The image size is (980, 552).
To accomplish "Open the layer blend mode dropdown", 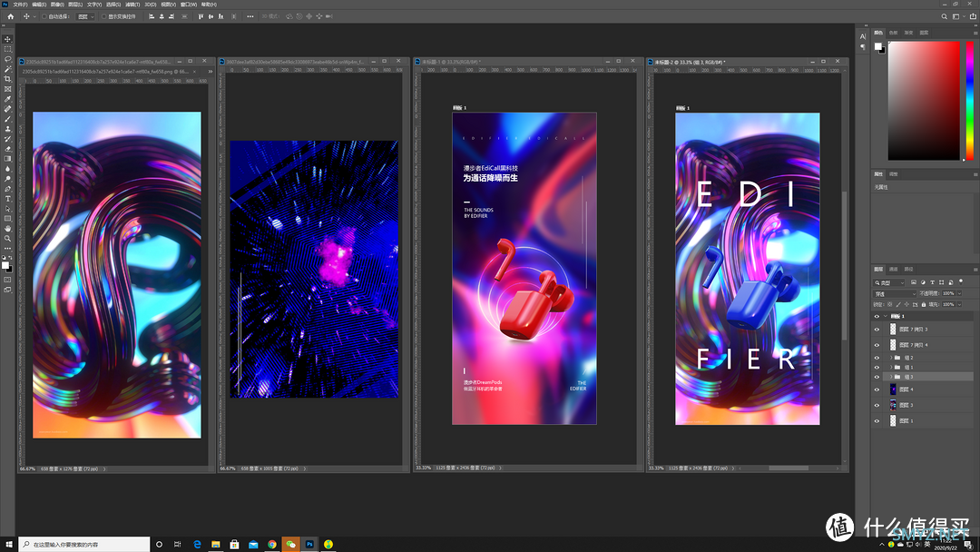I will click(895, 293).
